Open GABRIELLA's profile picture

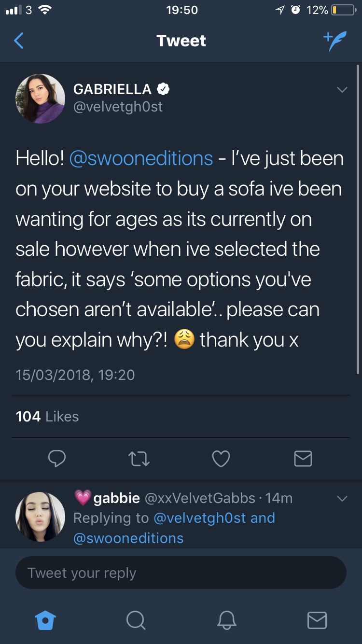(41, 98)
